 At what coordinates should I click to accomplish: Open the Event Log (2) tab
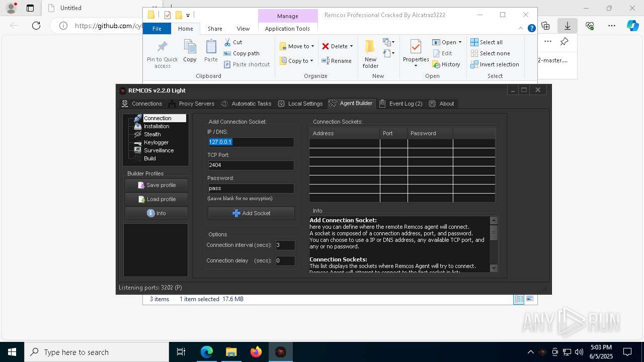[401, 104]
